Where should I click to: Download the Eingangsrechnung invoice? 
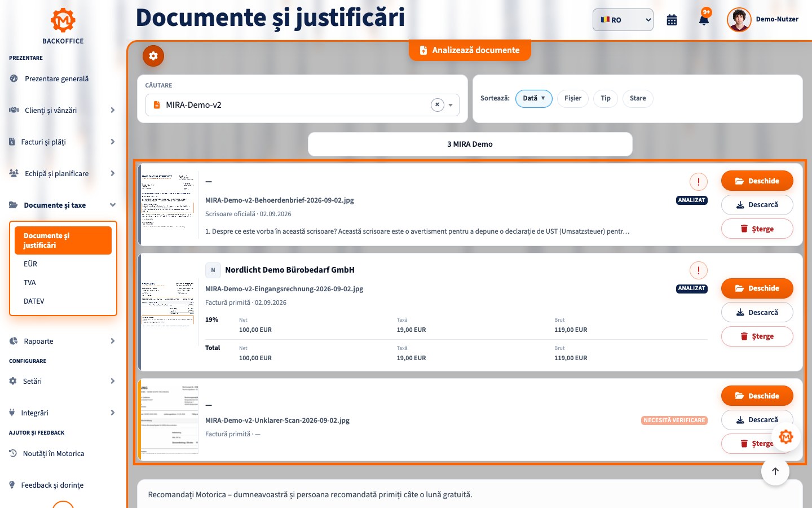pos(757,312)
